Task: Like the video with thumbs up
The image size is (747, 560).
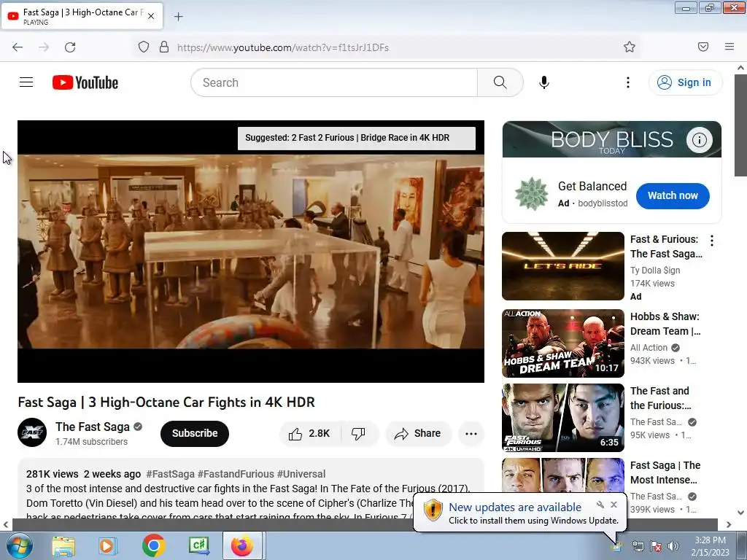Action: [x=309, y=433]
